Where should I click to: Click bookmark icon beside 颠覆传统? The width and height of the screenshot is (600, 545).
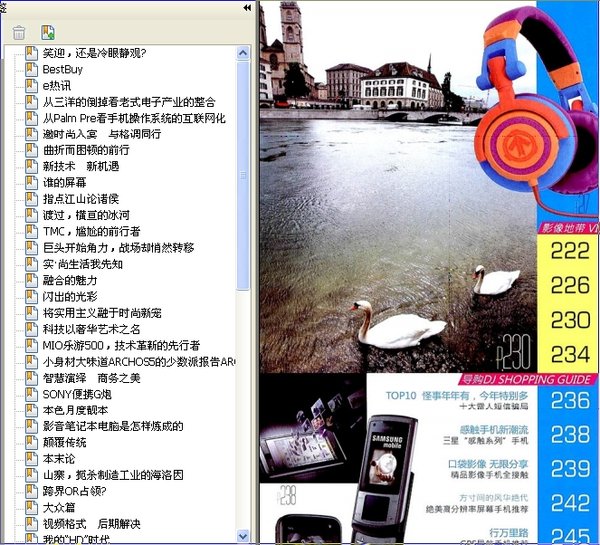click(x=31, y=442)
